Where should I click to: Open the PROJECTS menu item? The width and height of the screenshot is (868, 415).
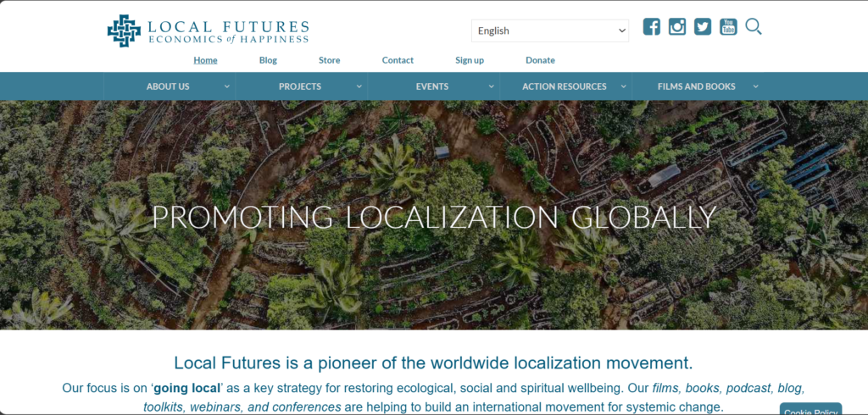tap(300, 86)
